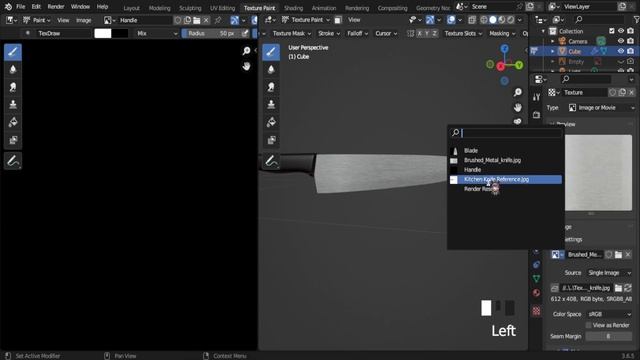Click the pan hand icon in the image editor

pyautogui.click(x=246, y=66)
